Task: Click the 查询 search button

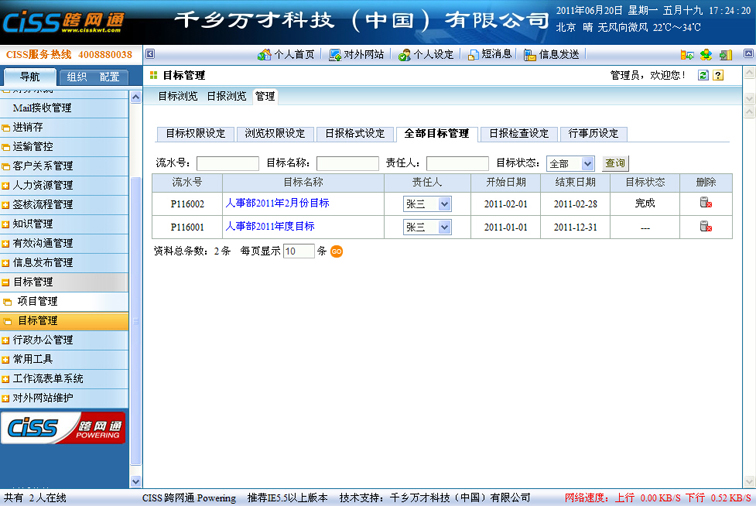Action: [x=614, y=163]
